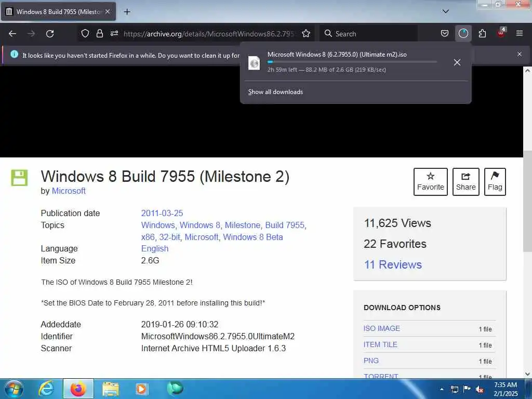
Task: Select the ISO IMAGE download option
Action: point(382,328)
